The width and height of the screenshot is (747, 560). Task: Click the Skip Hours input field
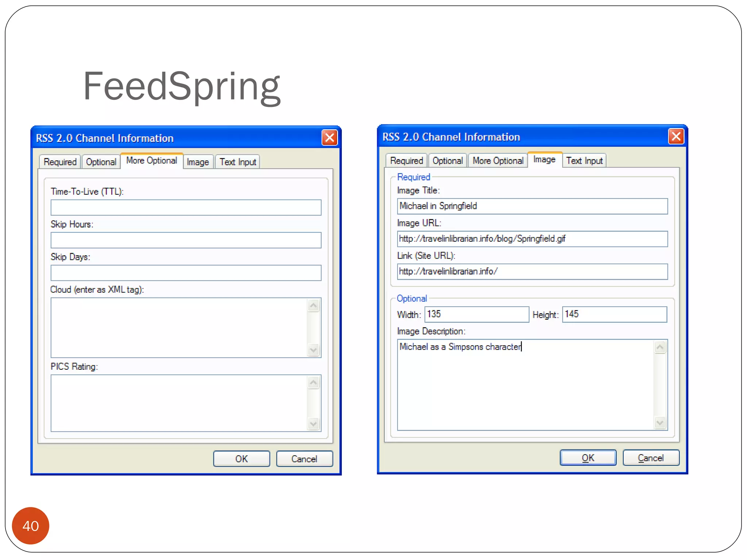click(186, 240)
